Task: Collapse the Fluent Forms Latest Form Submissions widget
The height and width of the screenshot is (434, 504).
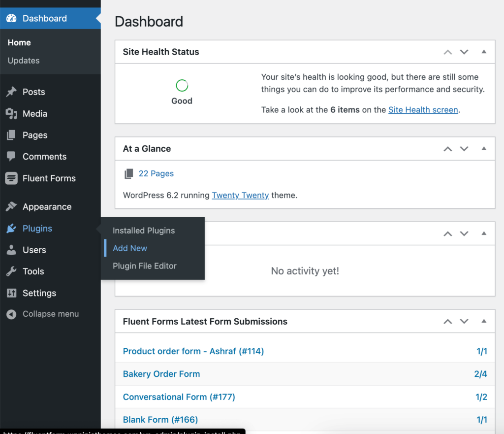Action: tap(483, 321)
